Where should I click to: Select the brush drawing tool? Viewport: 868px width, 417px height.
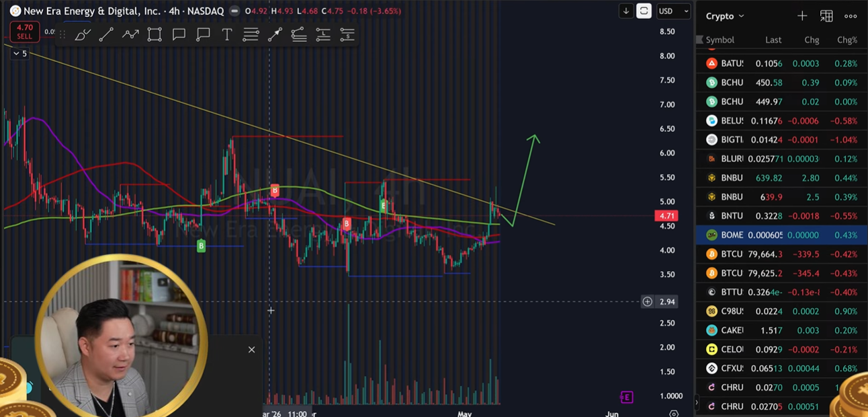pos(83,35)
